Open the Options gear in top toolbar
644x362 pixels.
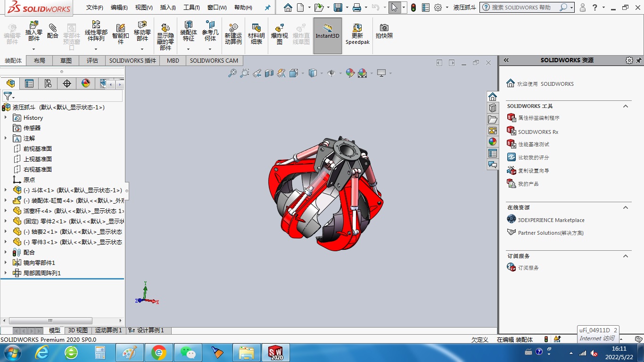point(438,8)
